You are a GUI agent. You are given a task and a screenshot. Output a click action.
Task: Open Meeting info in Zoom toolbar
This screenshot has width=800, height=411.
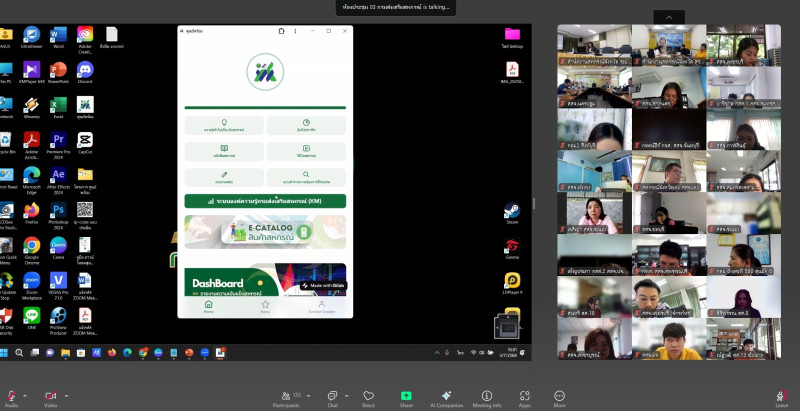tap(487, 398)
